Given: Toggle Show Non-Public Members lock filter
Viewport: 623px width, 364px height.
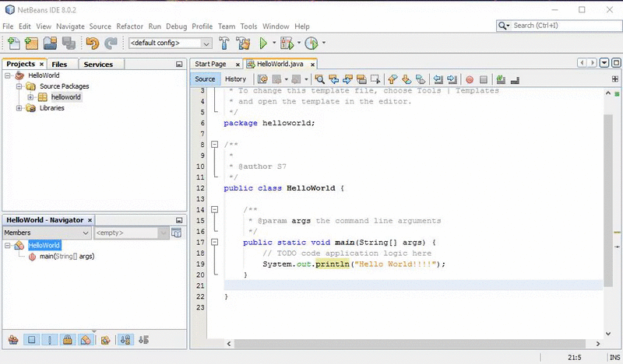Looking at the screenshot, I should (x=68, y=340).
